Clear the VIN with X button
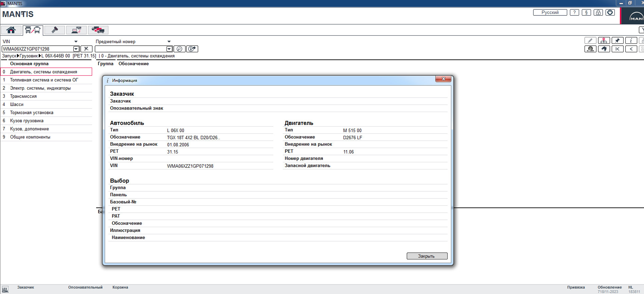644x294 pixels. (x=86, y=49)
